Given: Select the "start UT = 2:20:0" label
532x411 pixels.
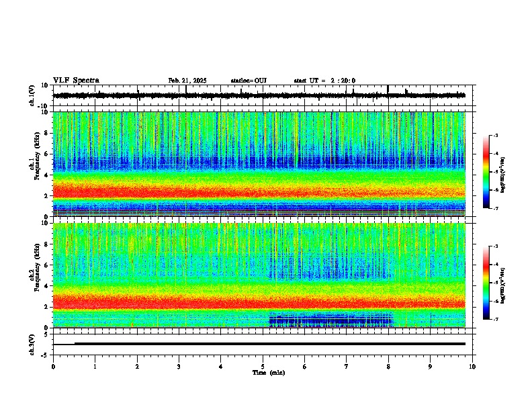Looking at the screenshot, I should tap(324, 81).
